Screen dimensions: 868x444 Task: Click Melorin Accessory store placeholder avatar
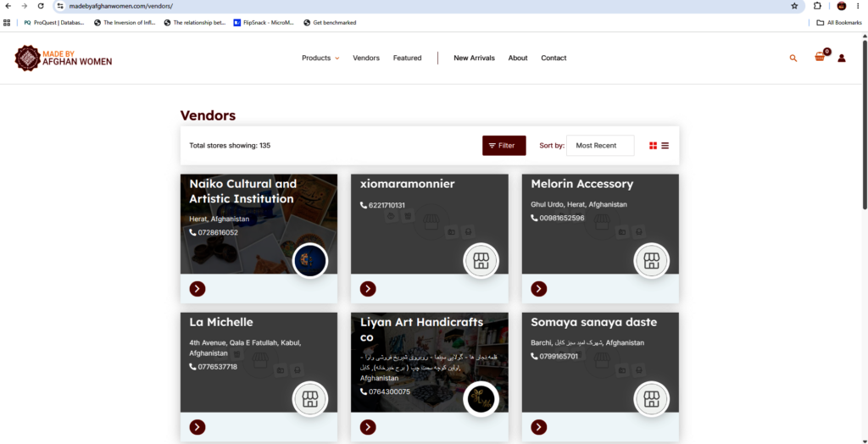click(652, 260)
